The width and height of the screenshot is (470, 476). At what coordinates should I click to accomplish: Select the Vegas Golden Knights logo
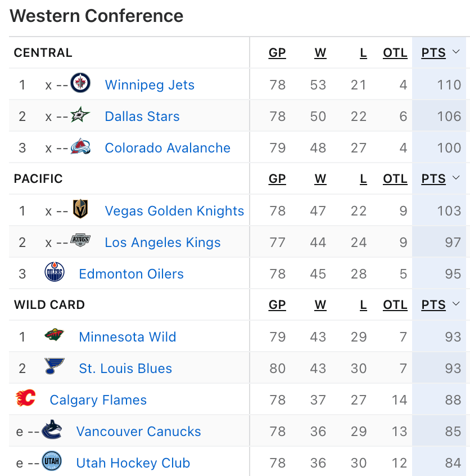(80, 209)
